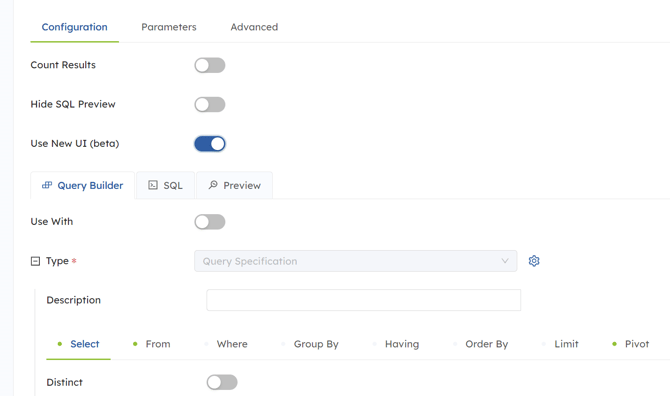The height and width of the screenshot is (396, 670).
Task: Select the Query Builder tab icon
Action: tap(47, 185)
